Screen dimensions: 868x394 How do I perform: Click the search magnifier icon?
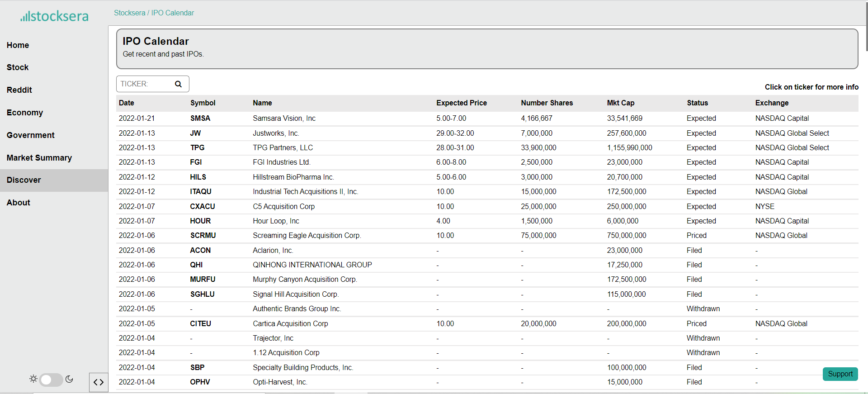(x=178, y=84)
